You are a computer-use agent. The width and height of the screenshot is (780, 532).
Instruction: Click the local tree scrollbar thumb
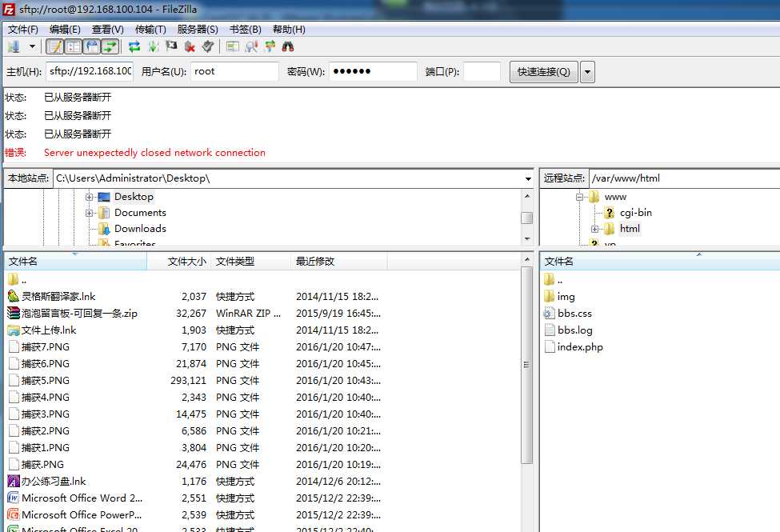(526, 218)
